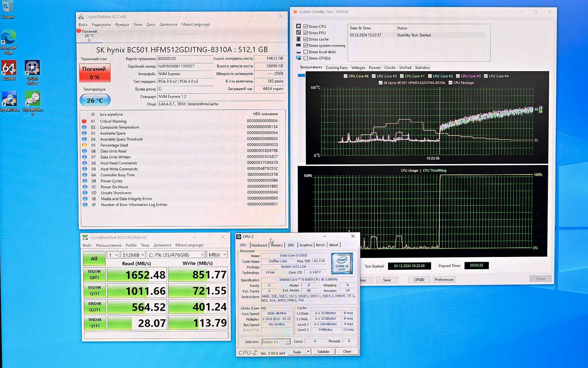
Task: Start the RND4K Q32T1 benchmark
Action: point(95,307)
